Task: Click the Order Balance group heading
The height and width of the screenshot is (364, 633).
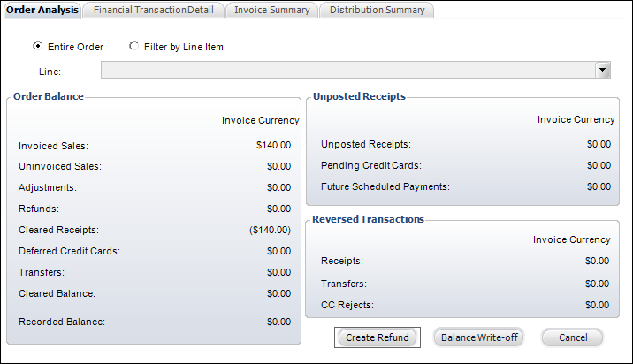Action: 49,96
